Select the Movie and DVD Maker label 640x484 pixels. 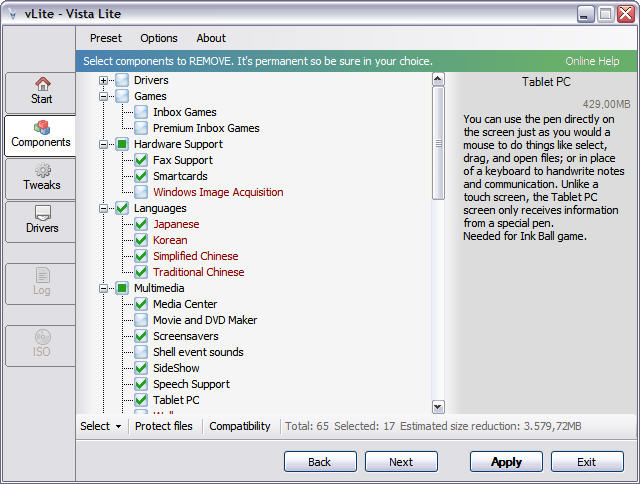tap(205, 320)
